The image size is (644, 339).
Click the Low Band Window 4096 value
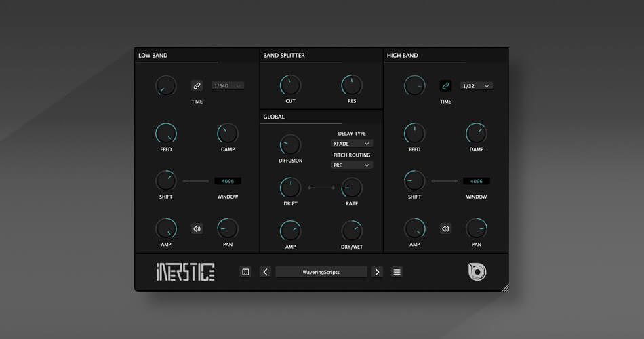228,181
